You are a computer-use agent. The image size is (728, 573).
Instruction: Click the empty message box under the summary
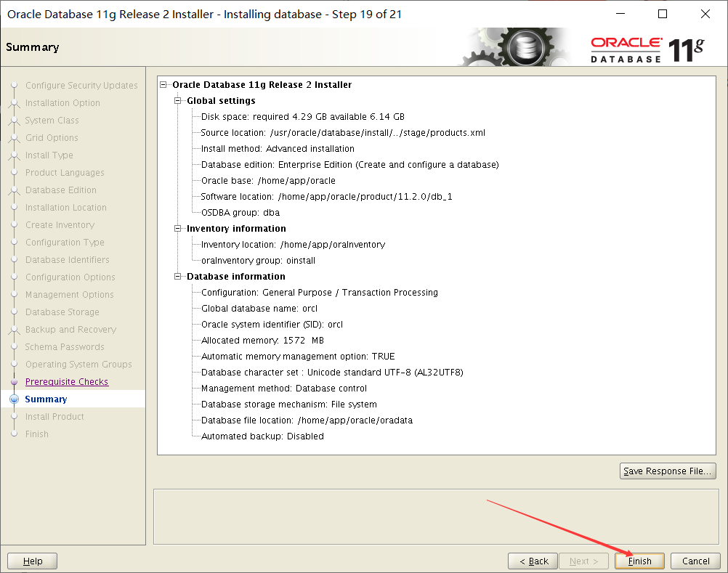point(436,516)
